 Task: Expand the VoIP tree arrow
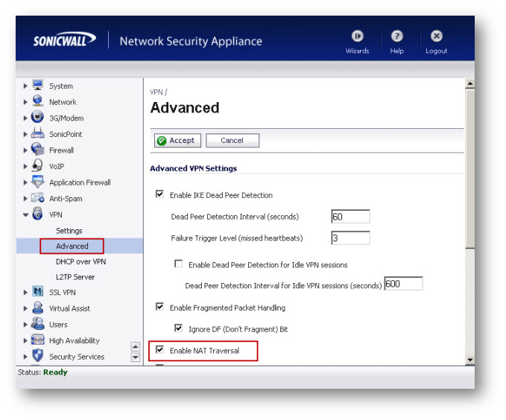(x=25, y=167)
